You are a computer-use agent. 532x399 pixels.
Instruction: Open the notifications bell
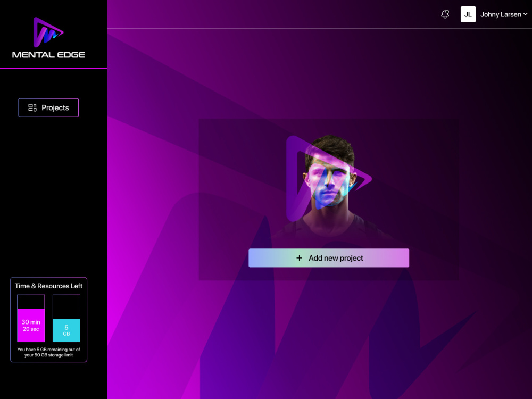pos(445,14)
